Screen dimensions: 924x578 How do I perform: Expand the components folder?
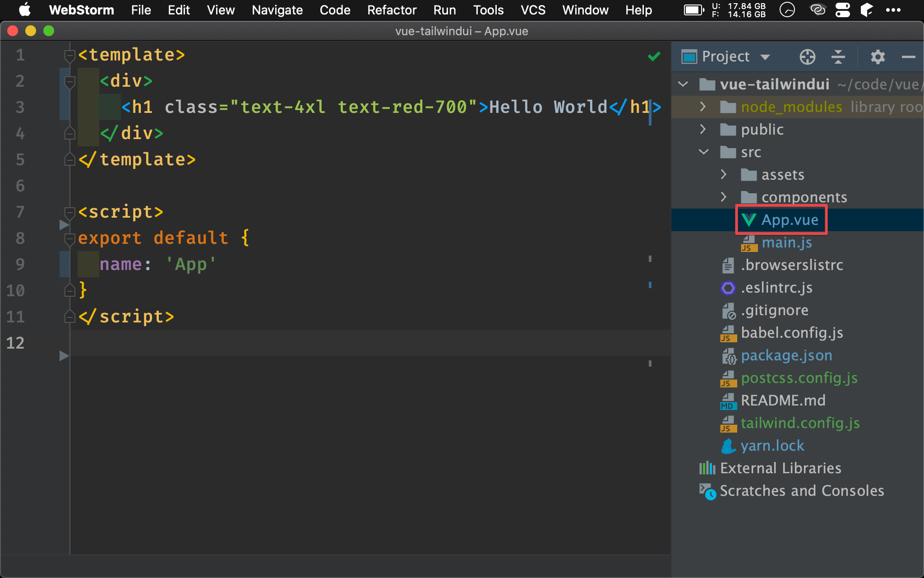723,197
